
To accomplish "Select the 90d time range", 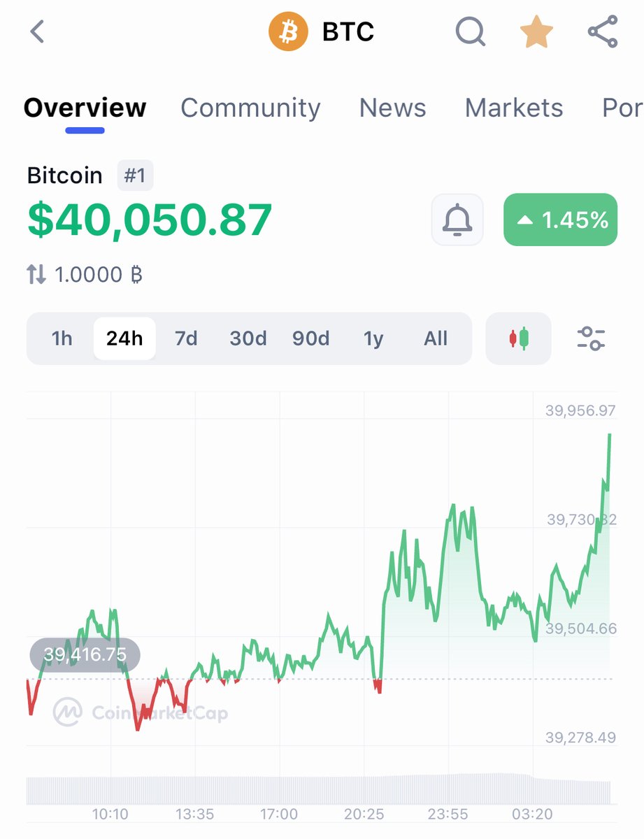I will click(x=310, y=338).
